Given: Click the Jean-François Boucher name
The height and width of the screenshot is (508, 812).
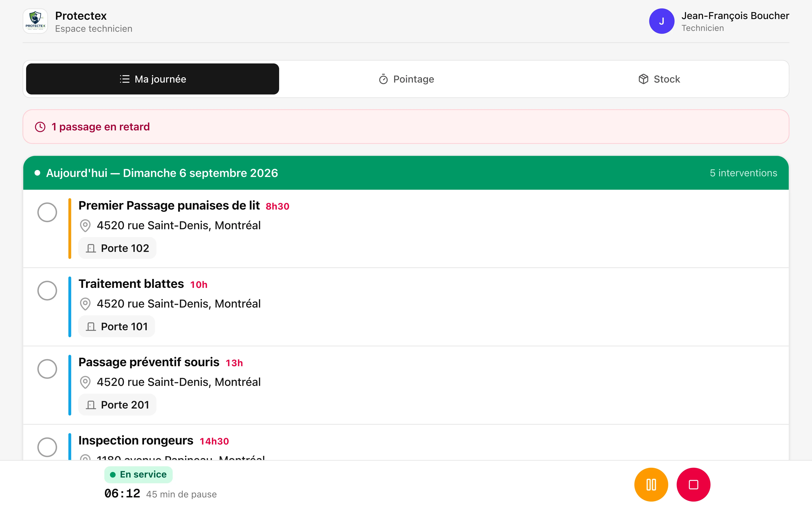Looking at the screenshot, I should [735, 16].
